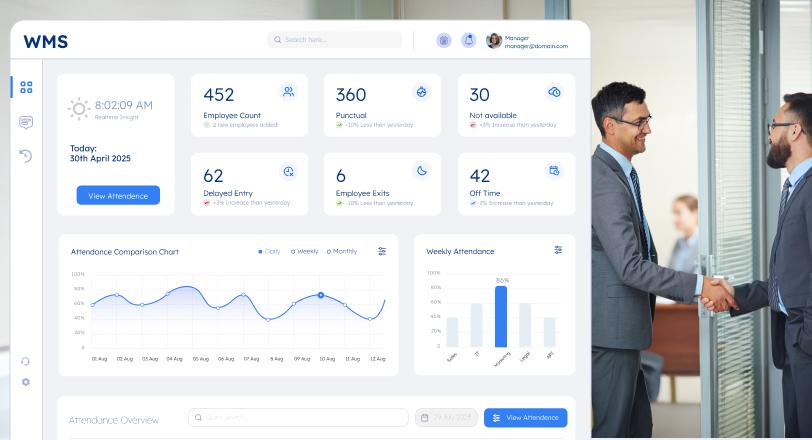Viewport: 812px width, 440px height.
Task: Open Weekly Attendance filter settings icon
Action: (558, 250)
